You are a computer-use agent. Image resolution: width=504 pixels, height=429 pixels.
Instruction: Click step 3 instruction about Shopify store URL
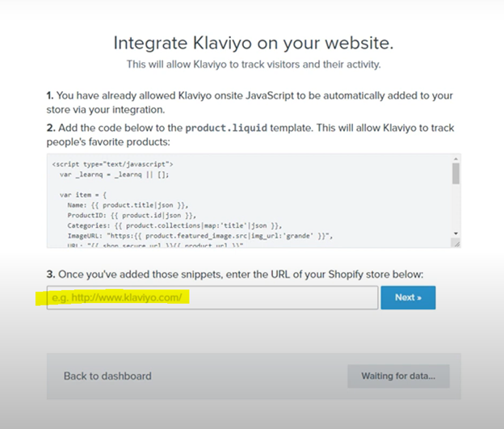235,275
